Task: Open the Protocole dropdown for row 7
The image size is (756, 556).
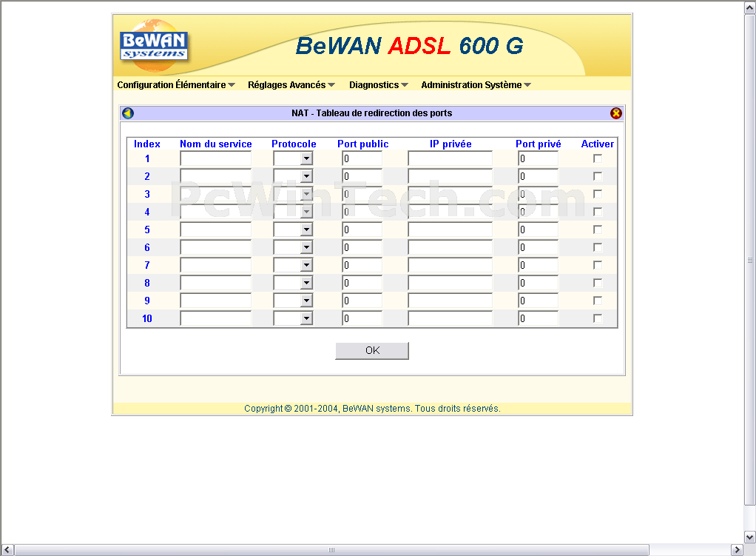Action: pyautogui.click(x=293, y=265)
